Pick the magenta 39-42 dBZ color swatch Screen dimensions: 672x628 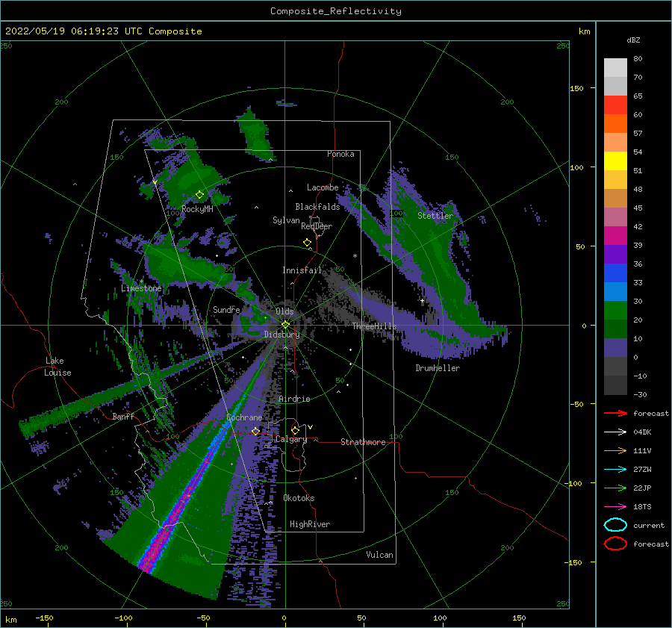pyautogui.click(x=615, y=235)
